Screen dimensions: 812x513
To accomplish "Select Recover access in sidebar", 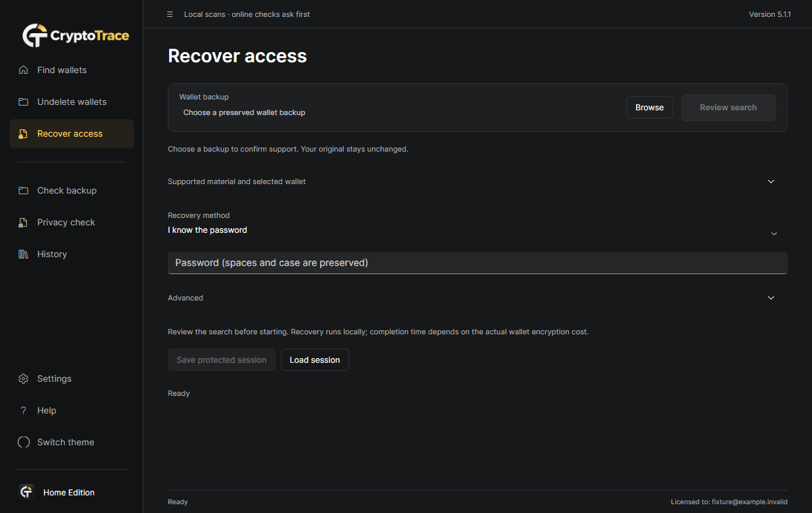I will pos(72,133).
